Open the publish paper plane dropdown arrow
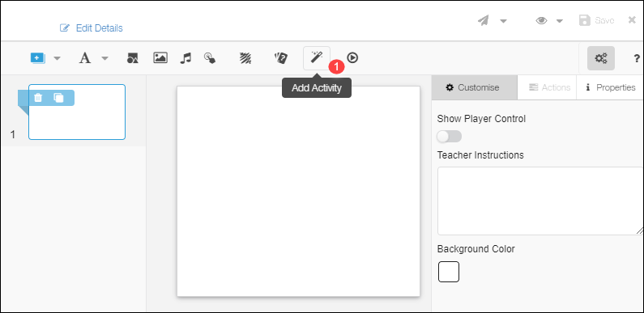 pos(503,21)
